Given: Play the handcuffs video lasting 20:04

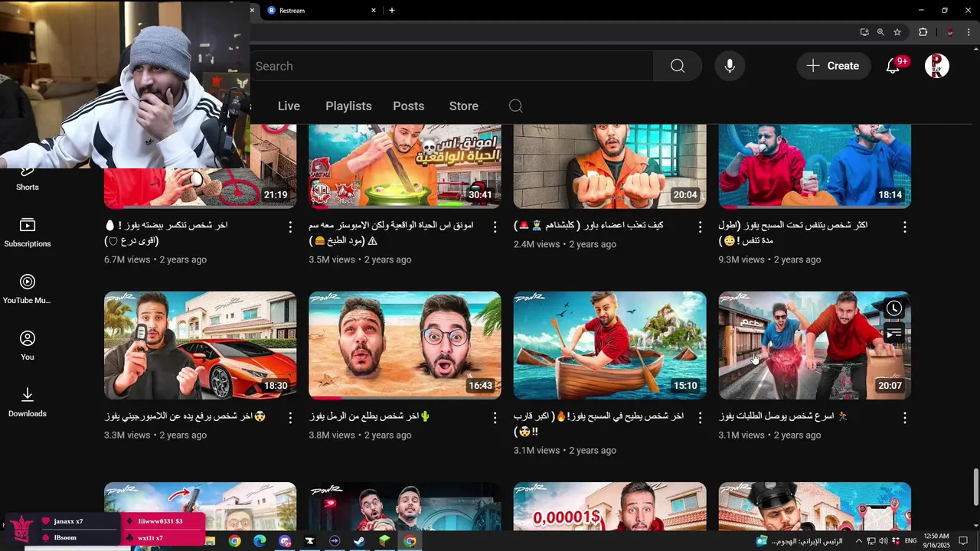Looking at the screenshot, I should coord(610,165).
